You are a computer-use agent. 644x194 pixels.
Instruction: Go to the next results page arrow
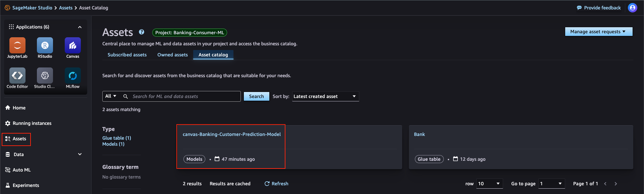click(616, 184)
